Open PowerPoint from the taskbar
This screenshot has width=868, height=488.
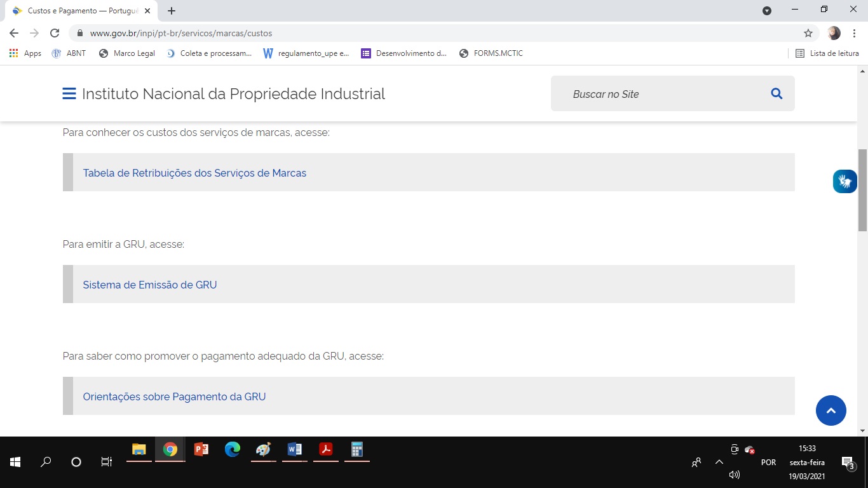(201, 450)
